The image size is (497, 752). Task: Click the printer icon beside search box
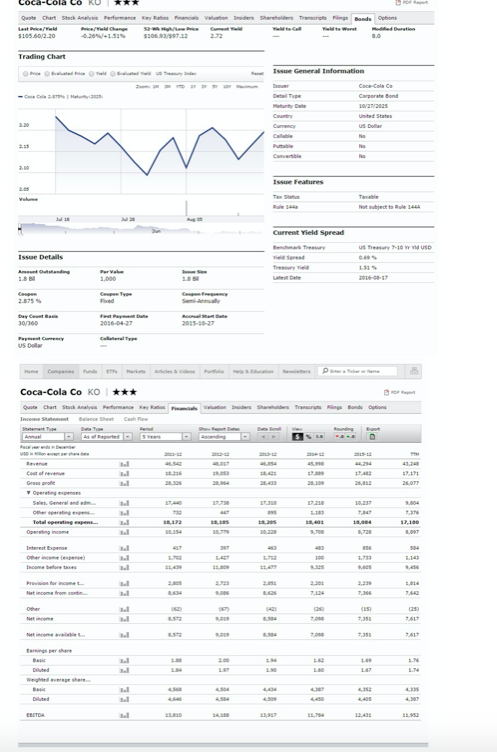(414, 371)
